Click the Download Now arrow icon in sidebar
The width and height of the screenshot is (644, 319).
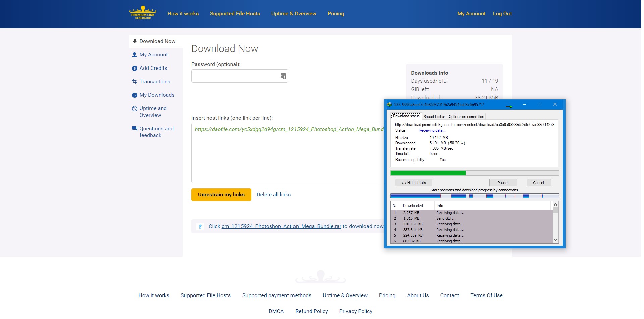click(135, 41)
